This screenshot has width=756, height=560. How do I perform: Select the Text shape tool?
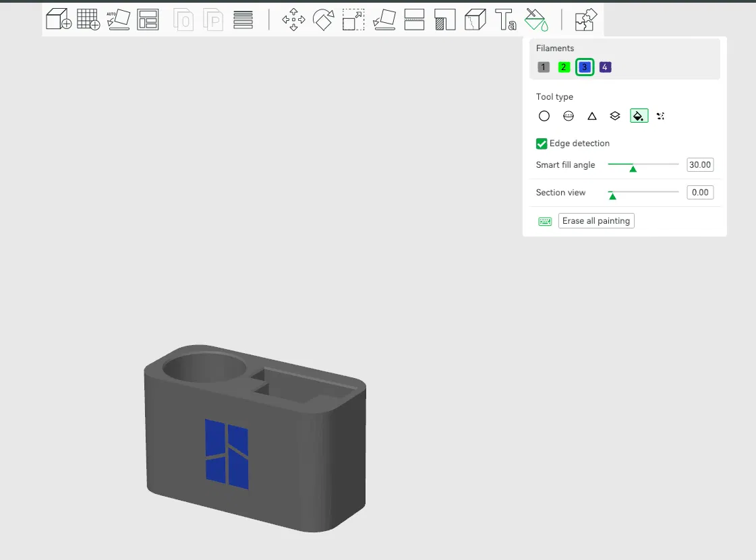click(x=506, y=20)
